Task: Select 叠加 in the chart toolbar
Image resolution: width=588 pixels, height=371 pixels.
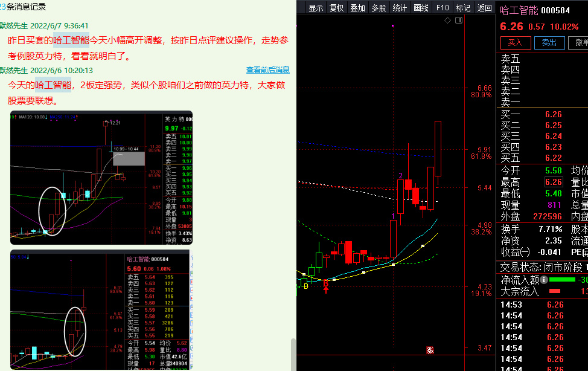Action: coord(357,8)
